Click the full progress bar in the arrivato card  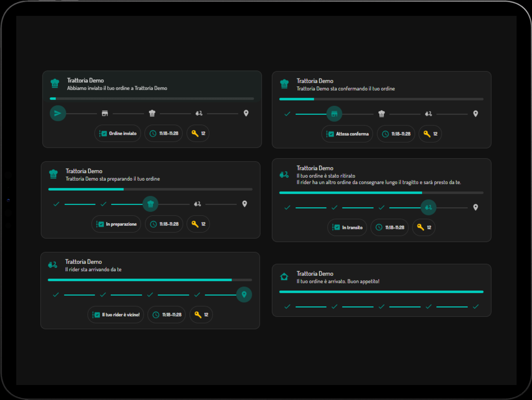[x=381, y=292]
